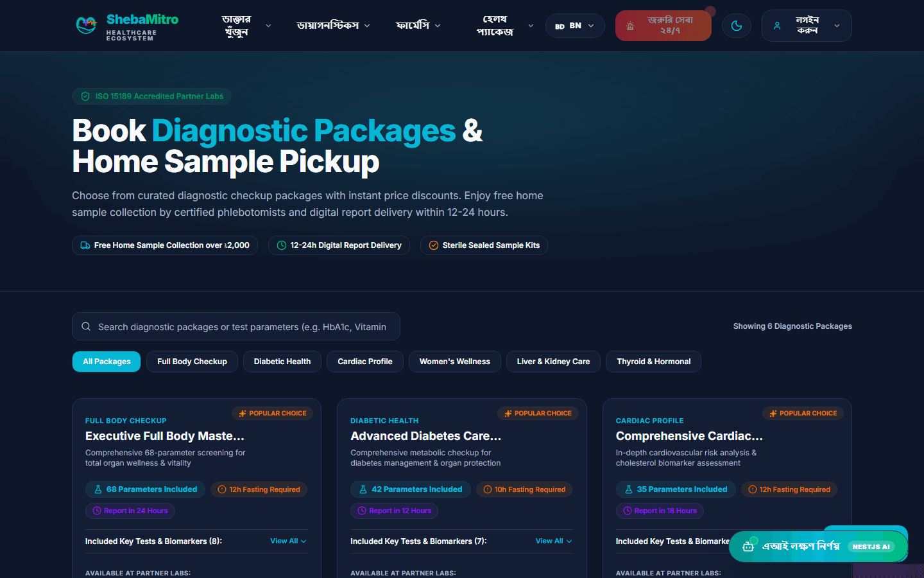Expand the pharmacy menu
This screenshot has width=924, height=578.
coord(418,26)
